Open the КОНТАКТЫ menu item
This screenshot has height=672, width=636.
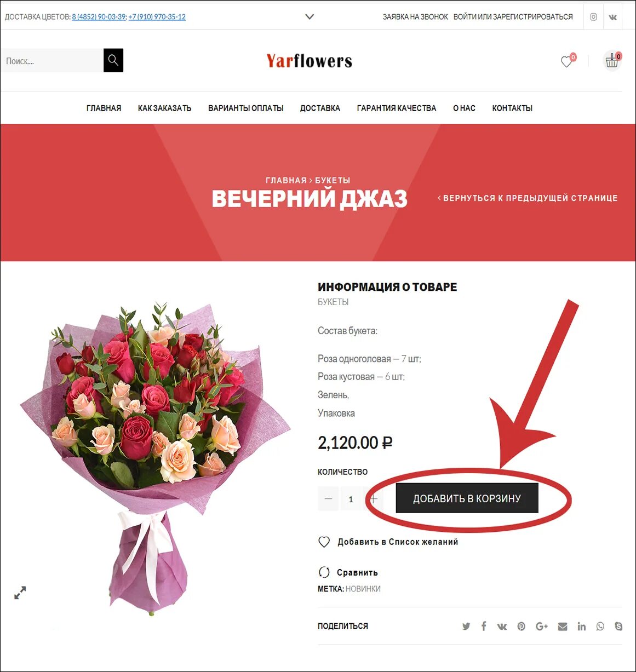pos(512,108)
